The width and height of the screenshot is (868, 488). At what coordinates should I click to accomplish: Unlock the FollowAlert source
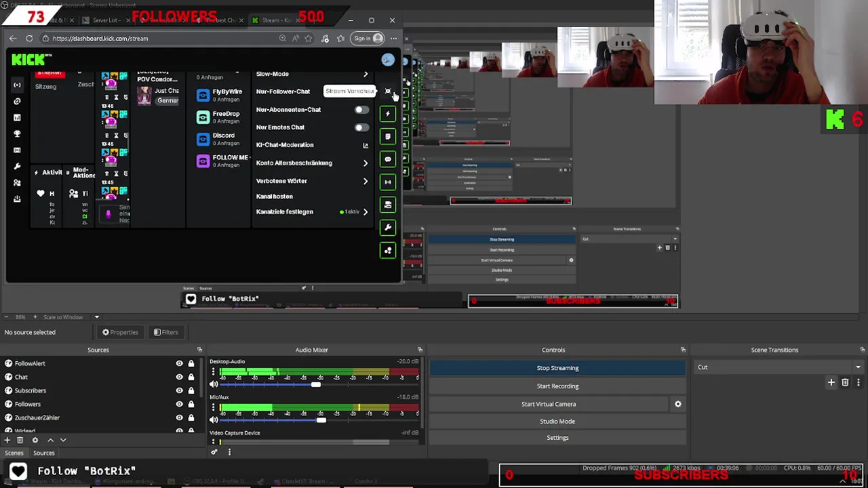pos(191,363)
